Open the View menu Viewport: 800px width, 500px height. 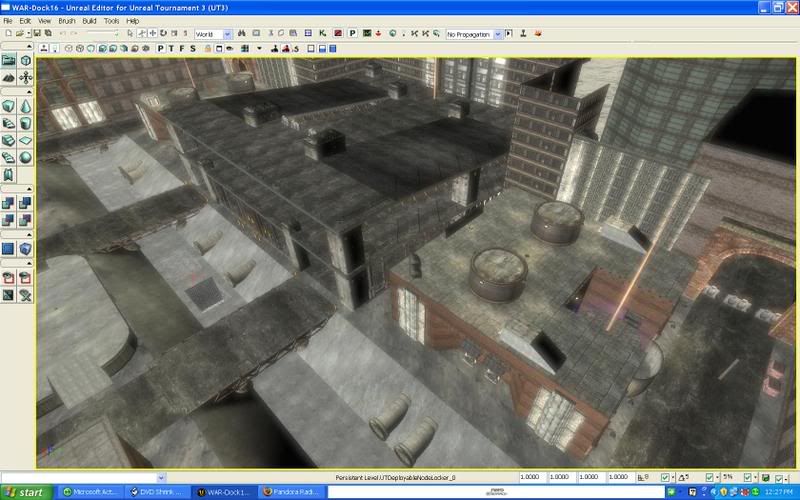click(x=44, y=21)
